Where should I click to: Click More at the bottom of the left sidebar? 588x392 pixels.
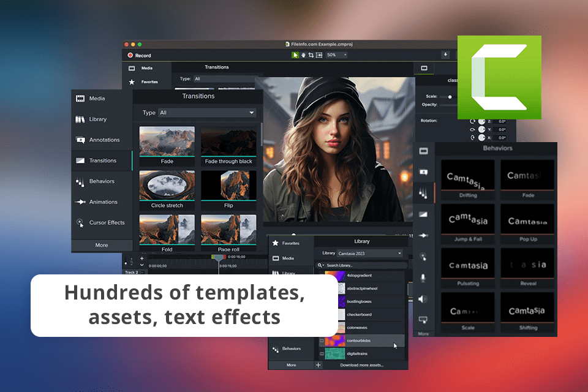click(102, 246)
